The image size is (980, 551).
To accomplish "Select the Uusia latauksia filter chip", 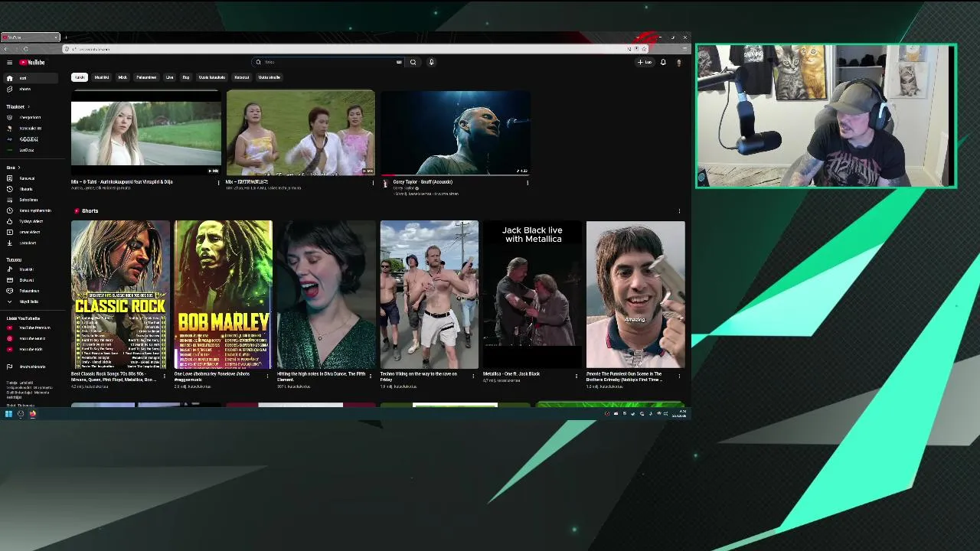I will tap(212, 77).
